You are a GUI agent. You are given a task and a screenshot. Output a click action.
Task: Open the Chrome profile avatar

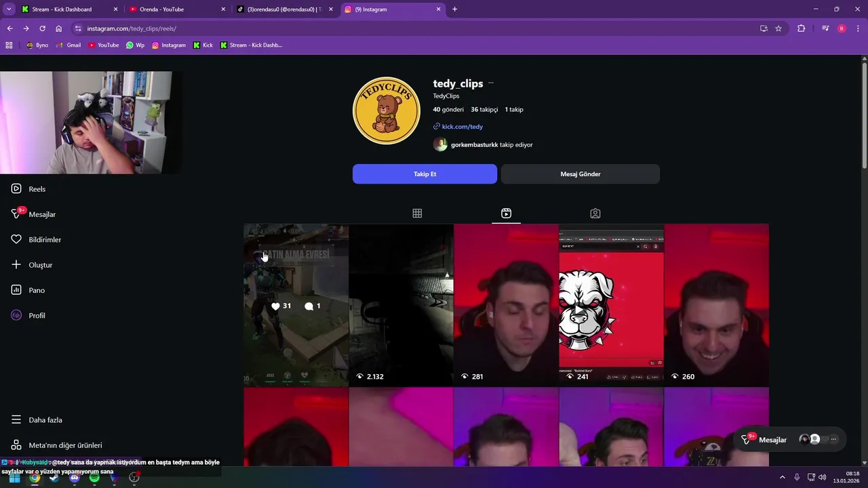click(x=842, y=28)
